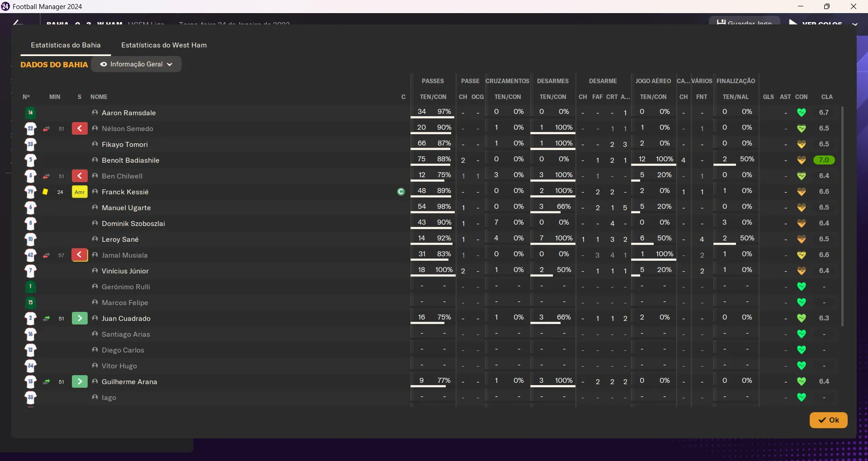The height and width of the screenshot is (461, 868).
Task: Confirm with the Ok button
Action: tap(828, 420)
